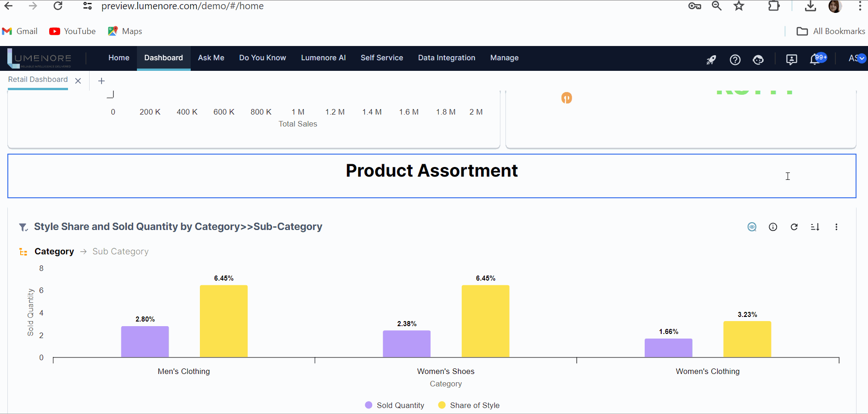868x414 pixels.
Task: Click the hierarchy icon before Category breadcrumb
Action: click(23, 252)
